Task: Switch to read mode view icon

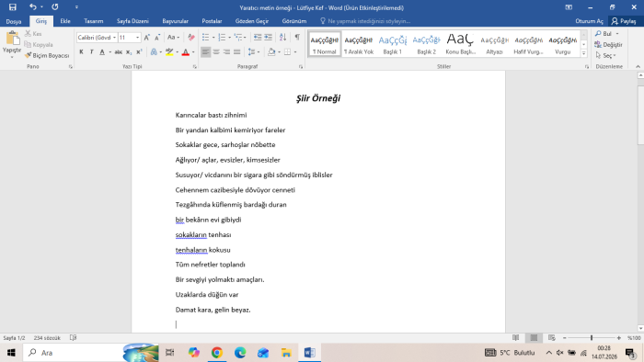Action: (516, 338)
